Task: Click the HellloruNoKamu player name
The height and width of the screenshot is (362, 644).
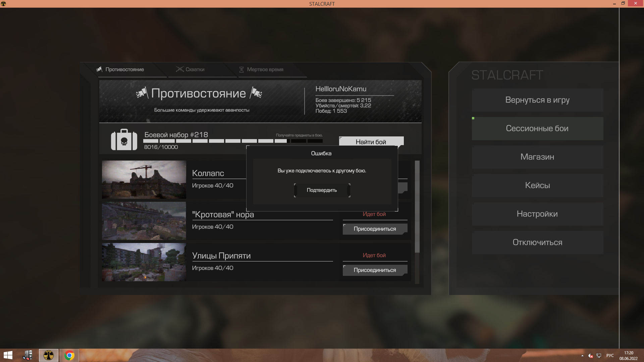Action: point(341,89)
